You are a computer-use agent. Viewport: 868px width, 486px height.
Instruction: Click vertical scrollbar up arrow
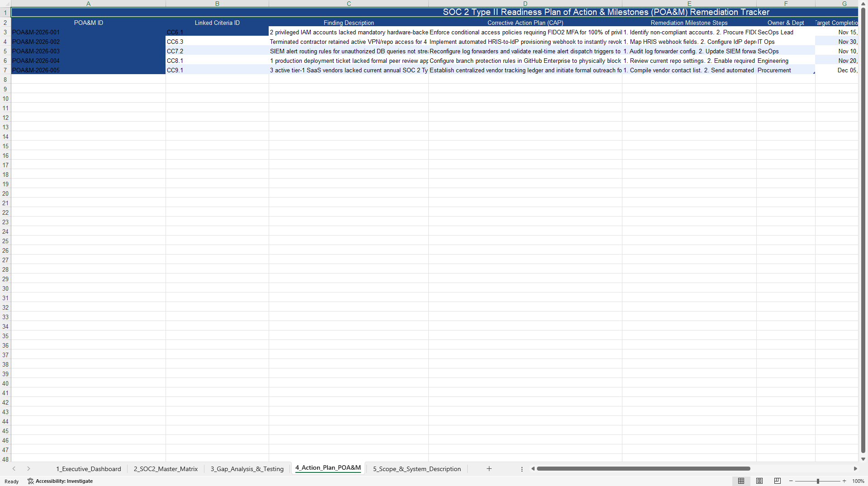[863, 4]
